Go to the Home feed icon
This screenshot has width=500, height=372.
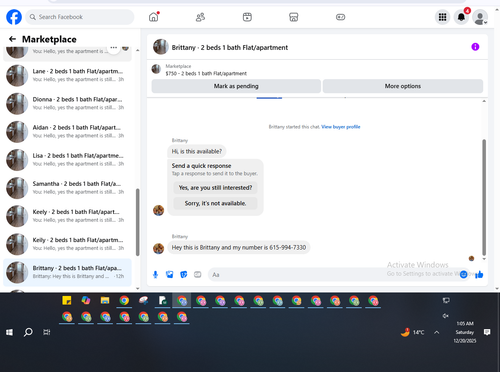154,17
